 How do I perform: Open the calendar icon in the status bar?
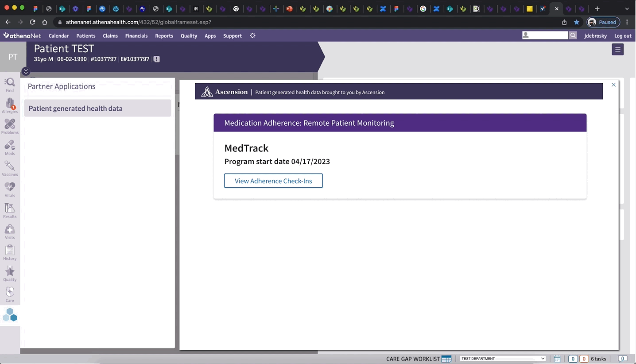click(x=557, y=359)
